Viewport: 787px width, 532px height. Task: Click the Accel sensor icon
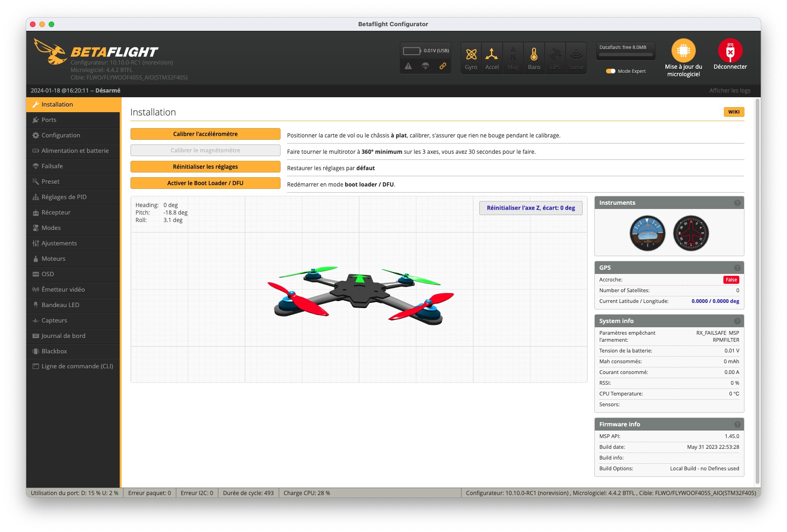pyautogui.click(x=492, y=58)
